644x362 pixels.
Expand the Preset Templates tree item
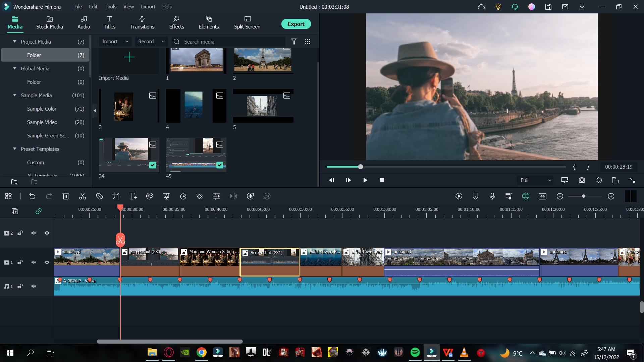[15, 149]
